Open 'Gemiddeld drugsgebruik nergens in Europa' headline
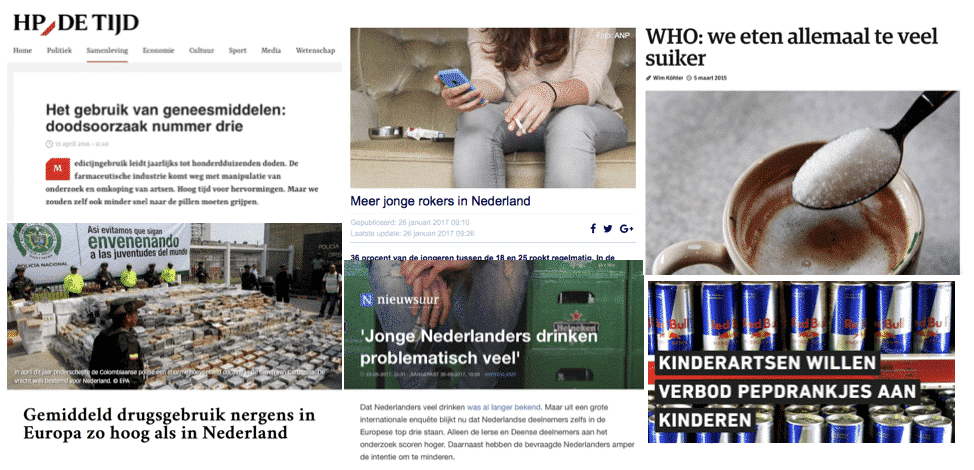The height and width of the screenshot is (470, 974). click(169, 424)
